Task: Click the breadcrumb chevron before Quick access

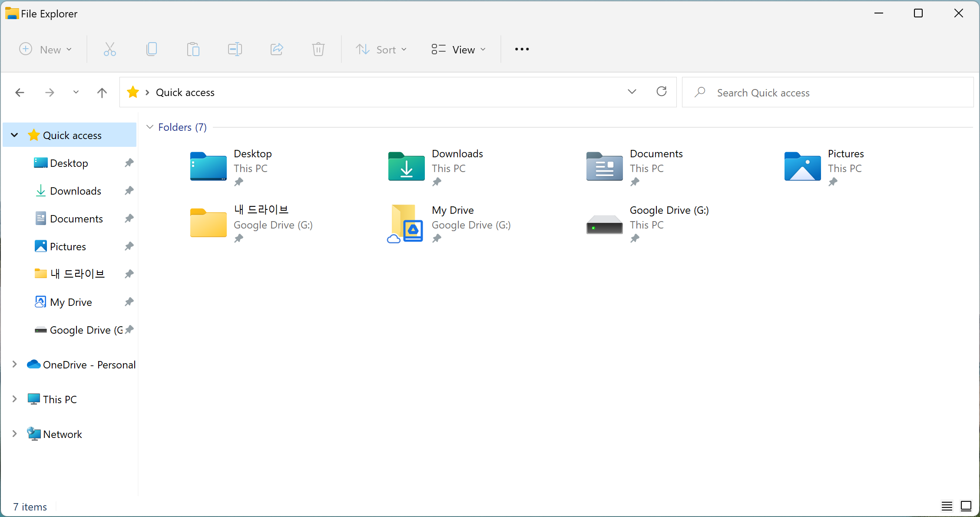Action: point(147,93)
